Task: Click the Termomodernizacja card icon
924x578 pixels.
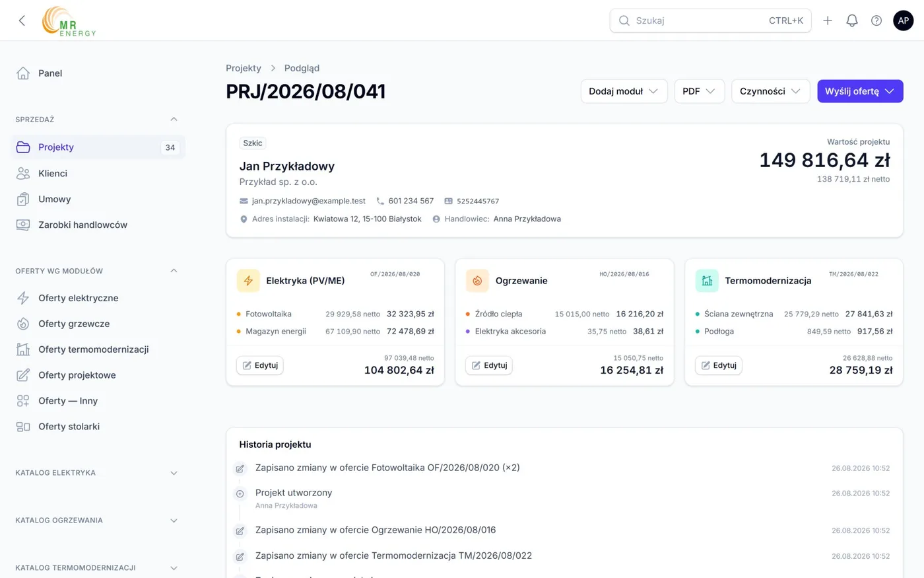Action: 707,281
